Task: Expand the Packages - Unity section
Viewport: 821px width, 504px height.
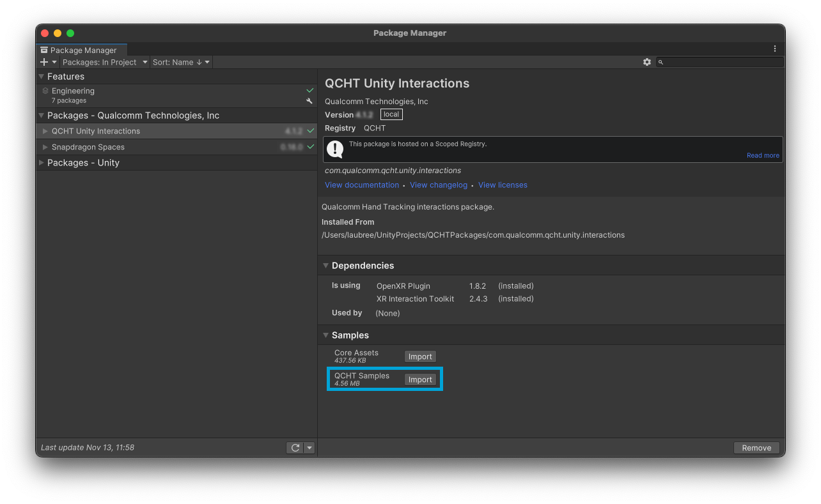Action: point(42,163)
